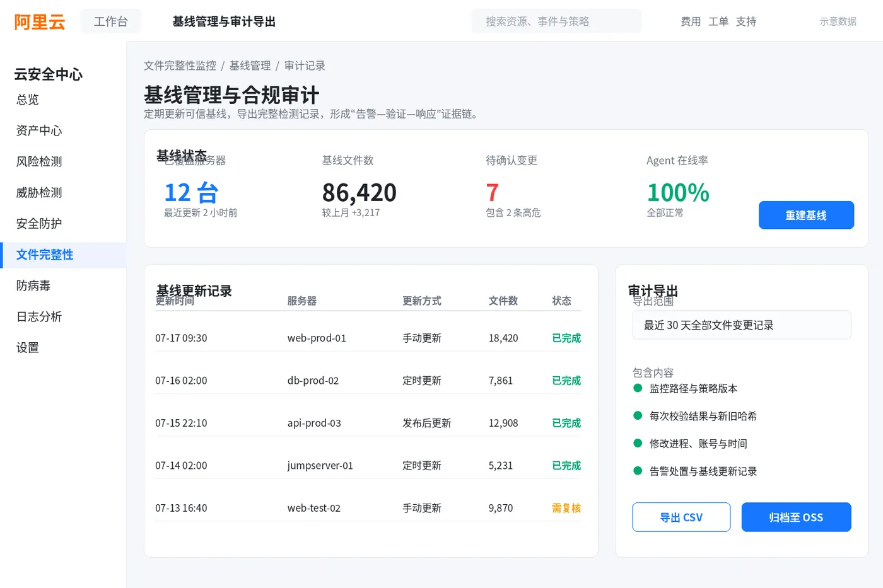Viewport: 883px width, 588px height.
Task: Click the 归档至 OSS button
Action: [796, 517]
